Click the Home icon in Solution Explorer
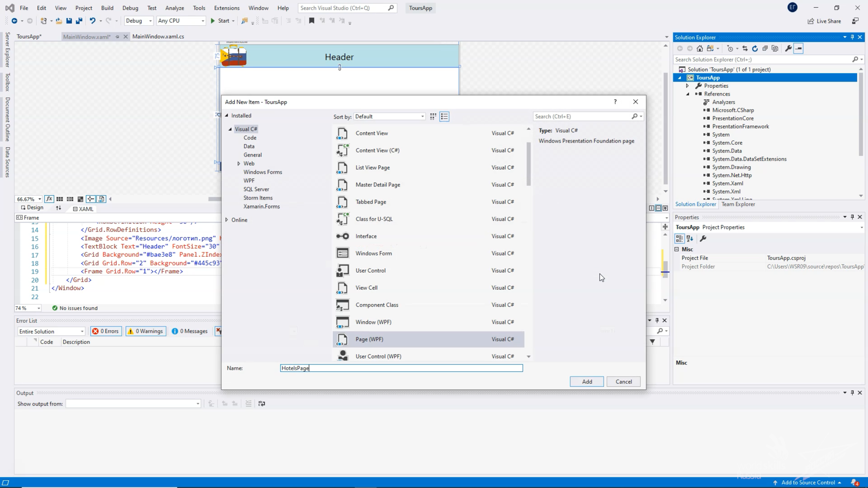The height and width of the screenshot is (488, 868). click(700, 49)
